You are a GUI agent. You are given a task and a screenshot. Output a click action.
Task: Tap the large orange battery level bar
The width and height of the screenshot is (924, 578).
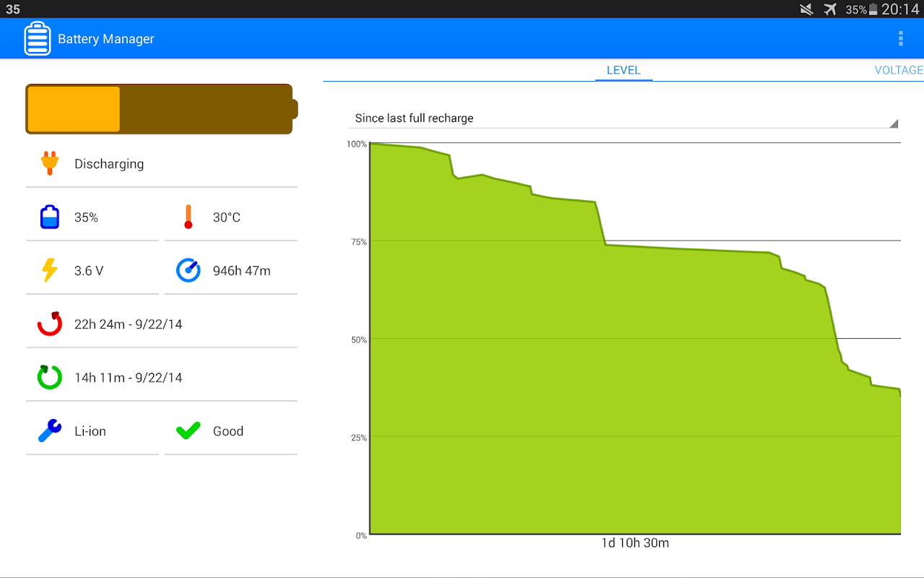[162, 109]
